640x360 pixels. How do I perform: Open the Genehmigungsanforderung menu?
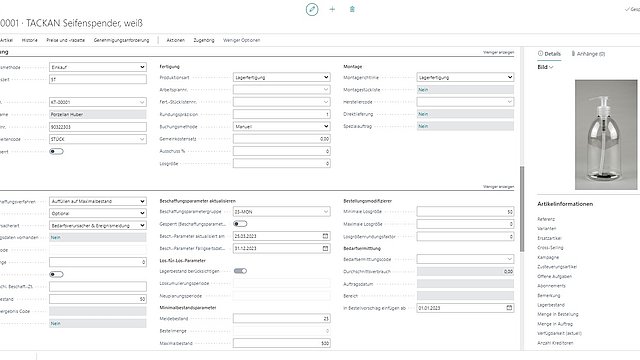point(121,40)
